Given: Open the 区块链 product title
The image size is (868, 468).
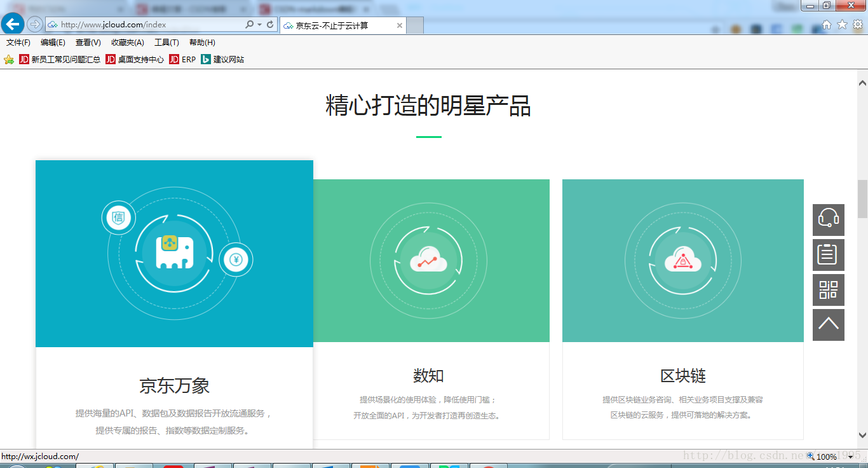Looking at the screenshot, I should coord(683,376).
